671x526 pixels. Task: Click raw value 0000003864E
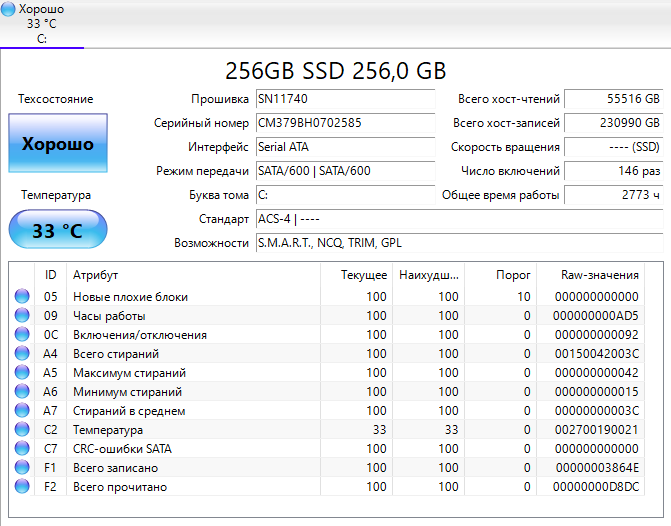597,467
